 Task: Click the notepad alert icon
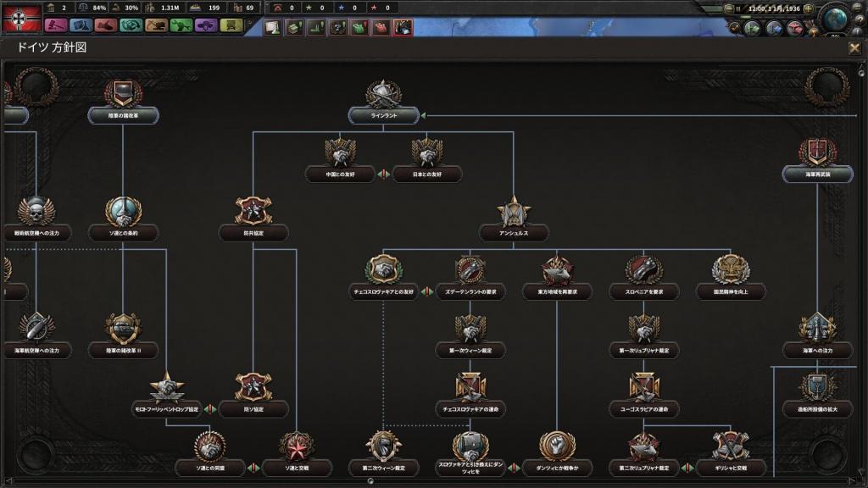pos(272,27)
